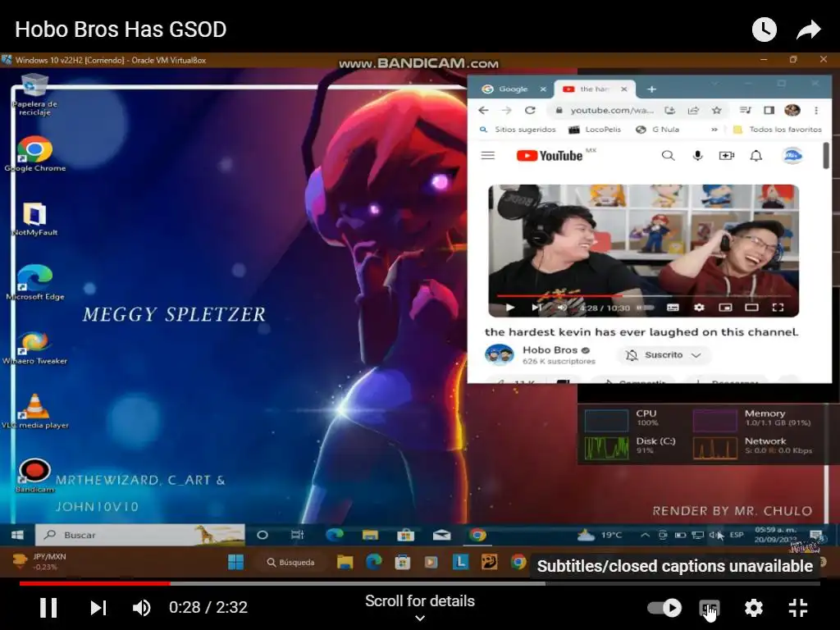The height and width of the screenshot is (630, 840).
Task: Share the video with the arrow icon
Action: click(x=808, y=30)
